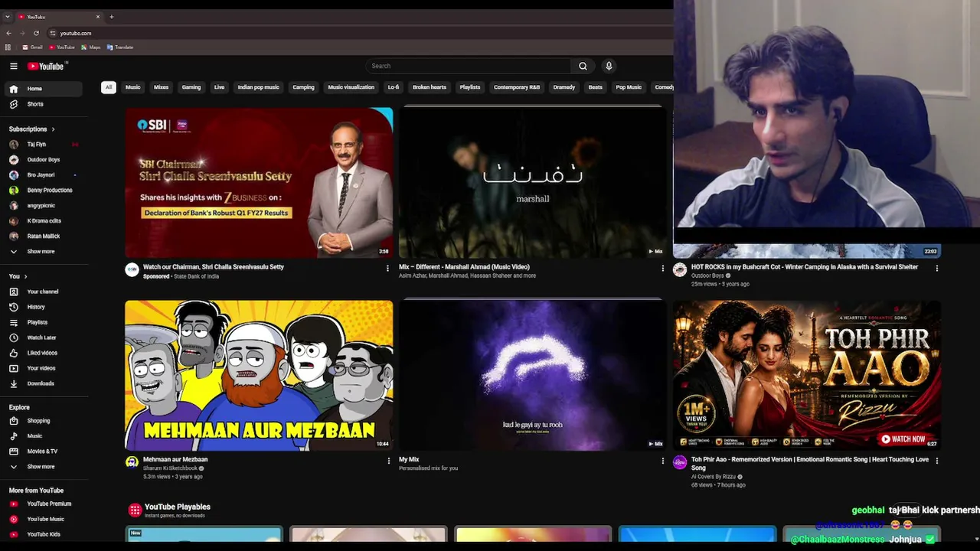
Task: Click the youtube.com address bar
Action: click(x=360, y=33)
